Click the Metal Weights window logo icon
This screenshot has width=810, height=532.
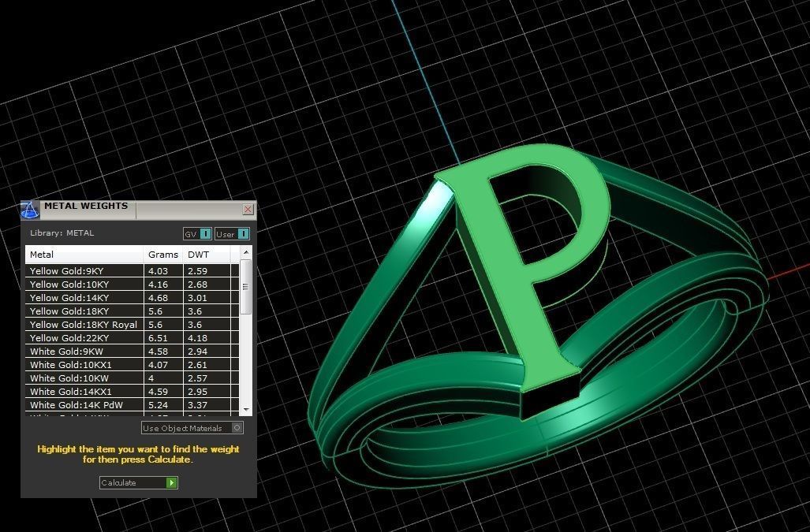tap(29, 210)
